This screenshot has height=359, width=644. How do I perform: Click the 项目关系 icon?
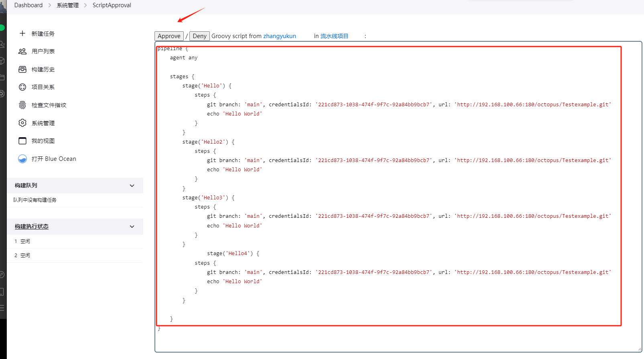tap(22, 87)
